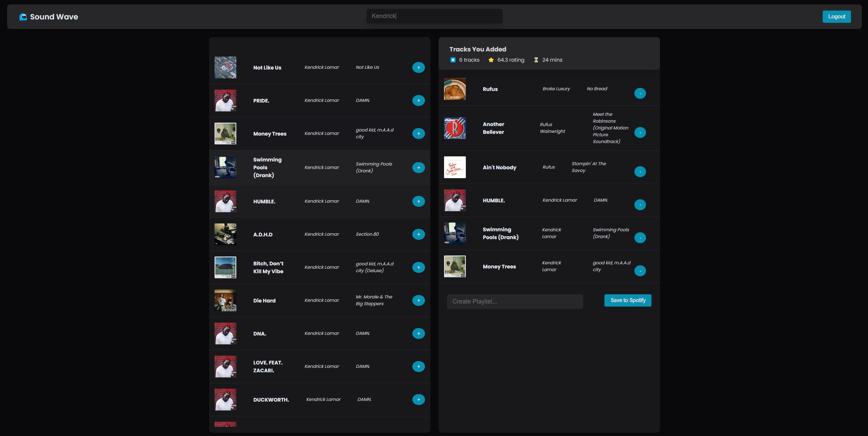
Task: Click Section.80 album art for A.D.H.D
Action: 225,234
